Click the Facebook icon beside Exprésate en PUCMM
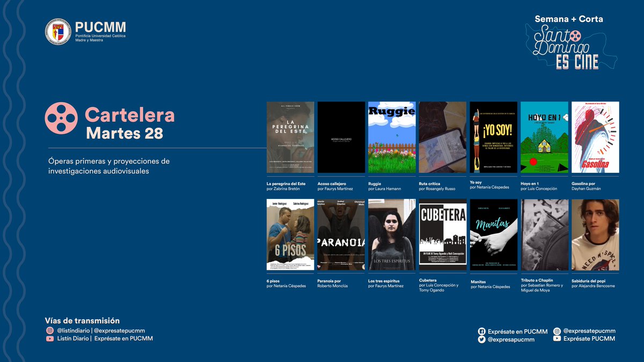 [x=482, y=331]
